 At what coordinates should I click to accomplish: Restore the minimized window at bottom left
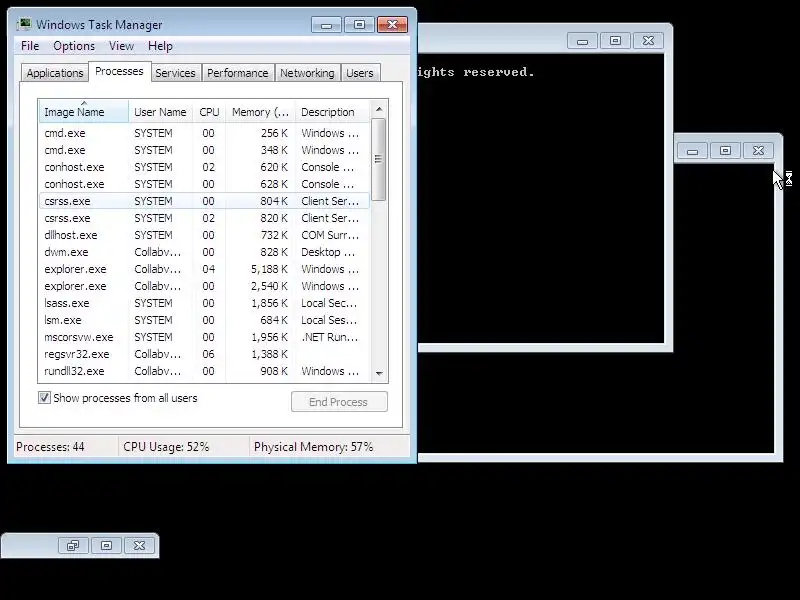point(73,546)
